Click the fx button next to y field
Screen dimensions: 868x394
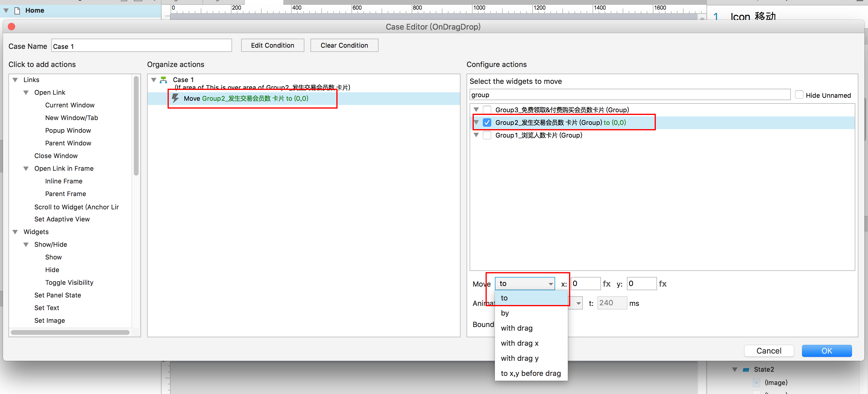tap(662, 284)
